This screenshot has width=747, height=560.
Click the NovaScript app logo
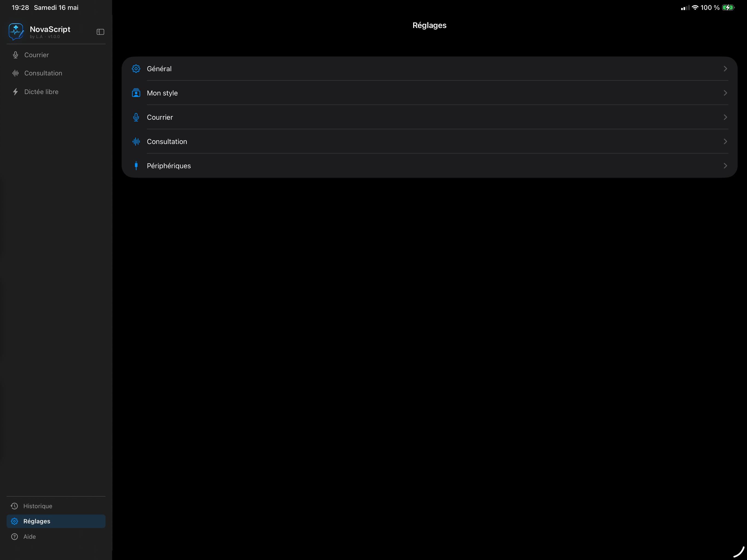[x=16, y=32]
